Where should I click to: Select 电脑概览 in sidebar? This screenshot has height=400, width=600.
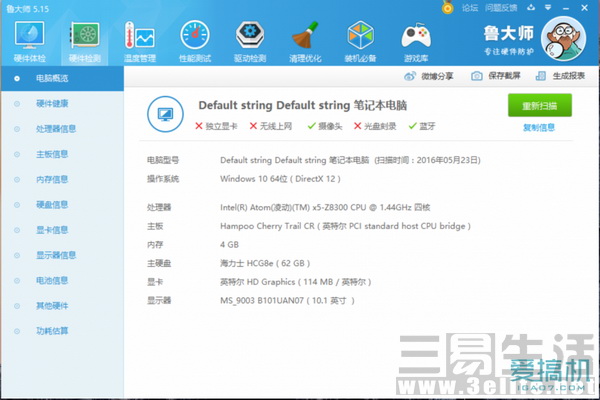pyautogui.click(x=62, y=78)
